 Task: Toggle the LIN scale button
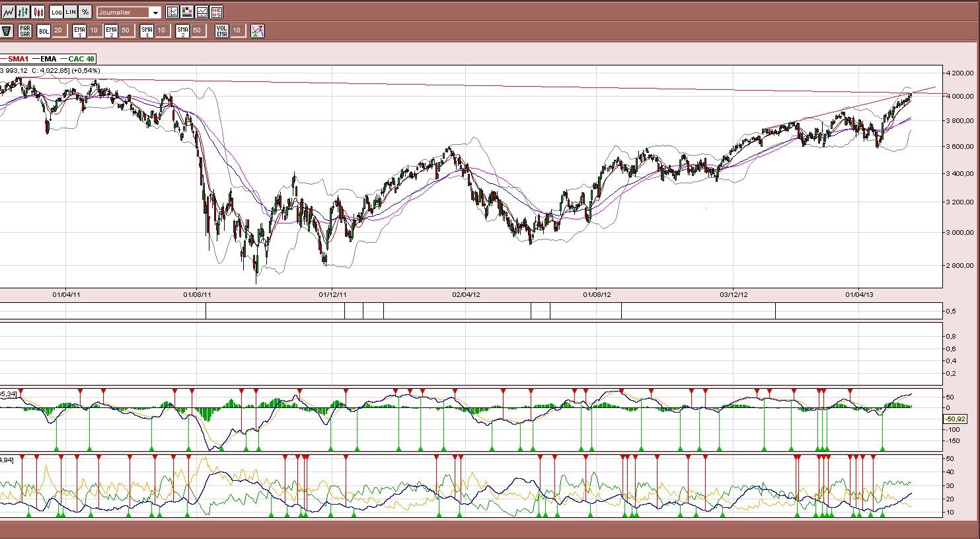pos(71,12)
